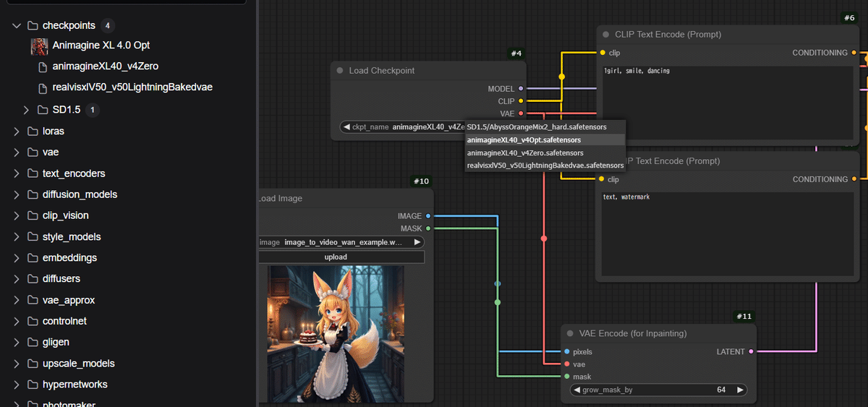Click pixels input socket on VAE Encode
The height and width of the screenshot is (407, 868).
tap(566, 352)
